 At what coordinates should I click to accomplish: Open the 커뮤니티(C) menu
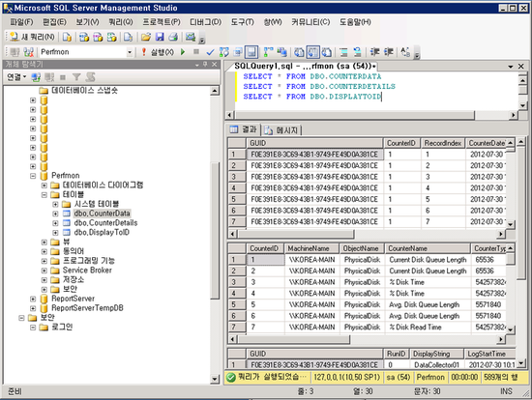tap(310, 22)
